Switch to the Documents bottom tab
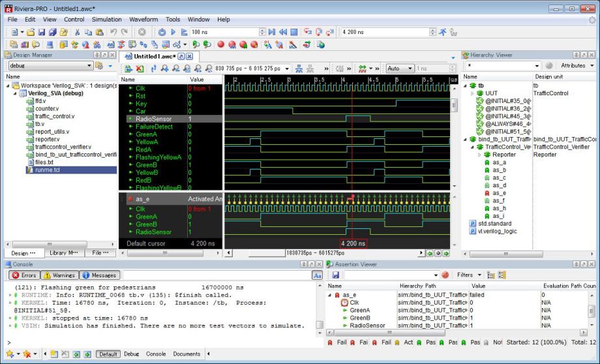The height and width of the screenshot is (364, 600). point(187,354)
